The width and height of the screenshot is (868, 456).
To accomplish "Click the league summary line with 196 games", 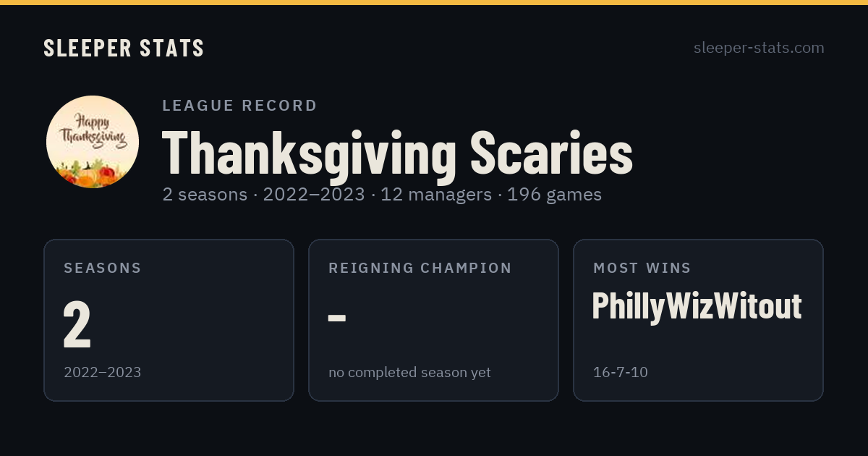I will (382, 195).
